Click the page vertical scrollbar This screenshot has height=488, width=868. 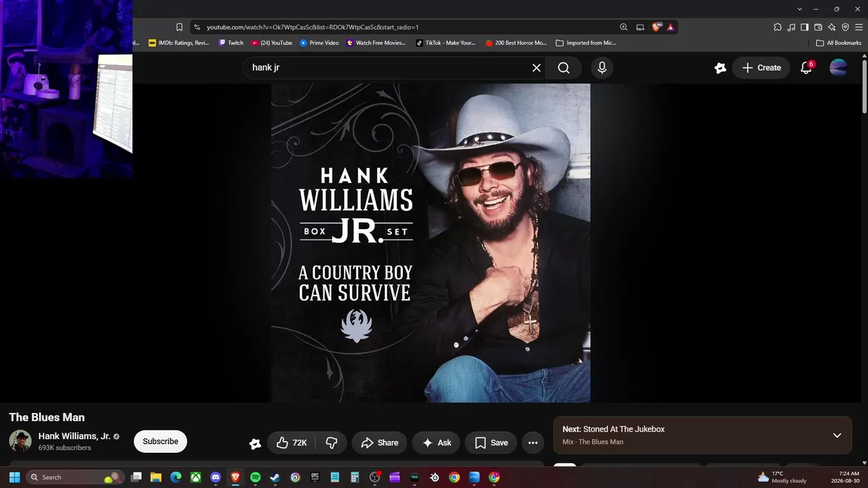click(864, 87)
